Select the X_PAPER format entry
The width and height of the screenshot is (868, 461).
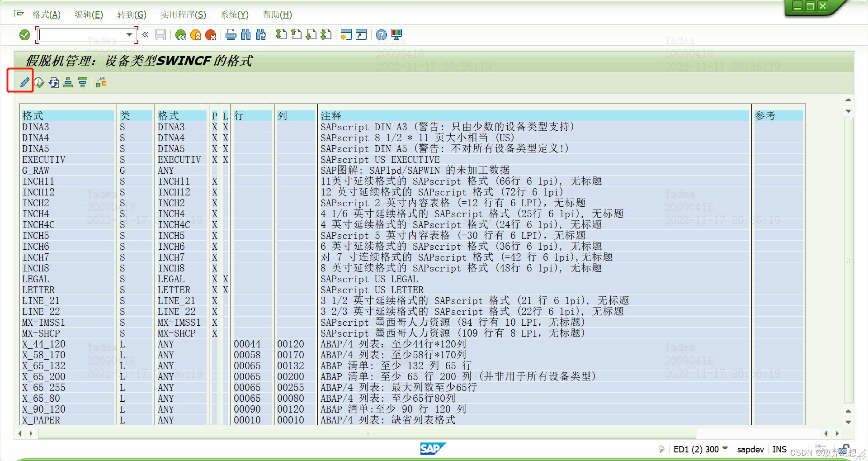41,420
